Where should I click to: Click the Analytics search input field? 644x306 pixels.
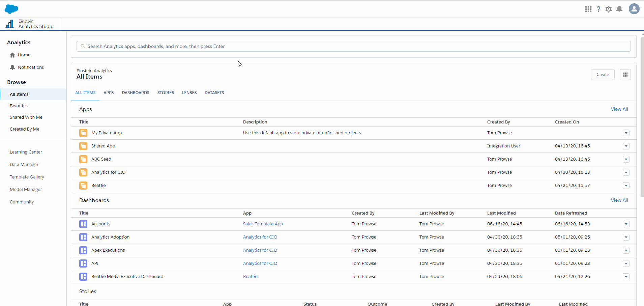354,46
